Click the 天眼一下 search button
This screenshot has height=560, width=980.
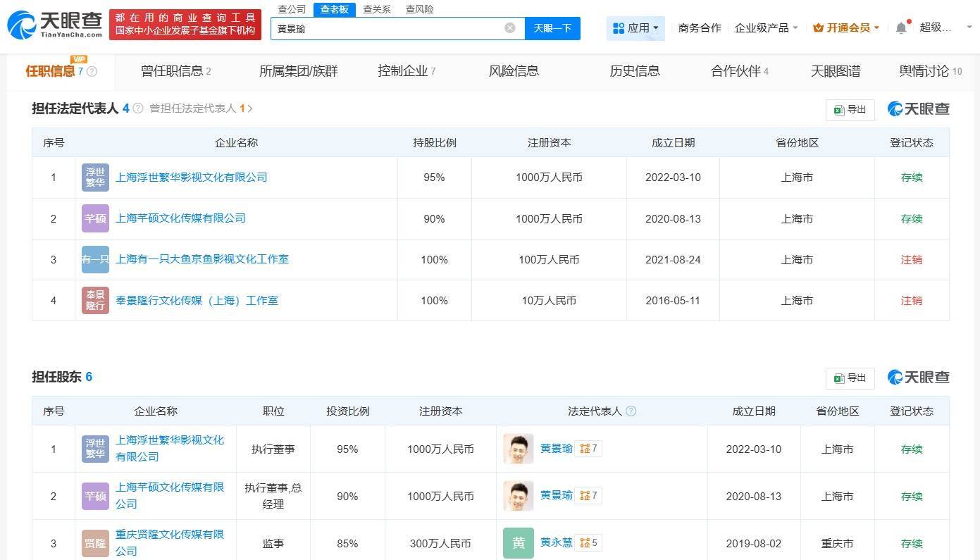tap(552, 28)
